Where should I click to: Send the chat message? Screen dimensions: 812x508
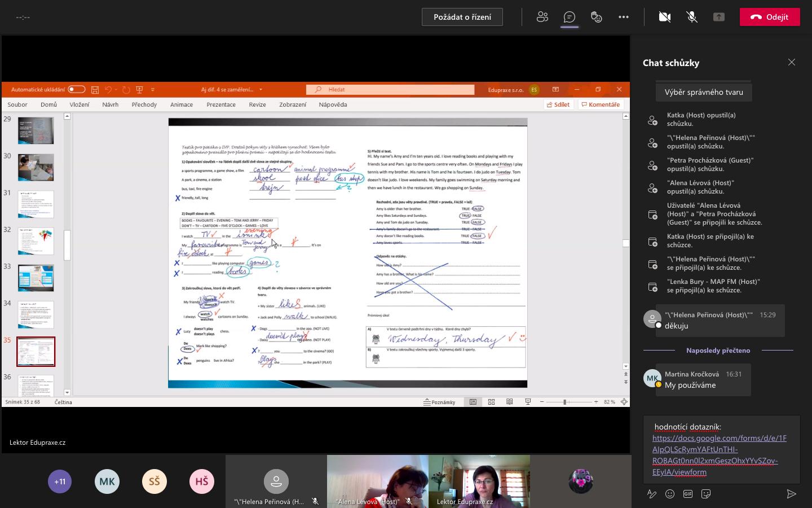(x=791, y=494)
